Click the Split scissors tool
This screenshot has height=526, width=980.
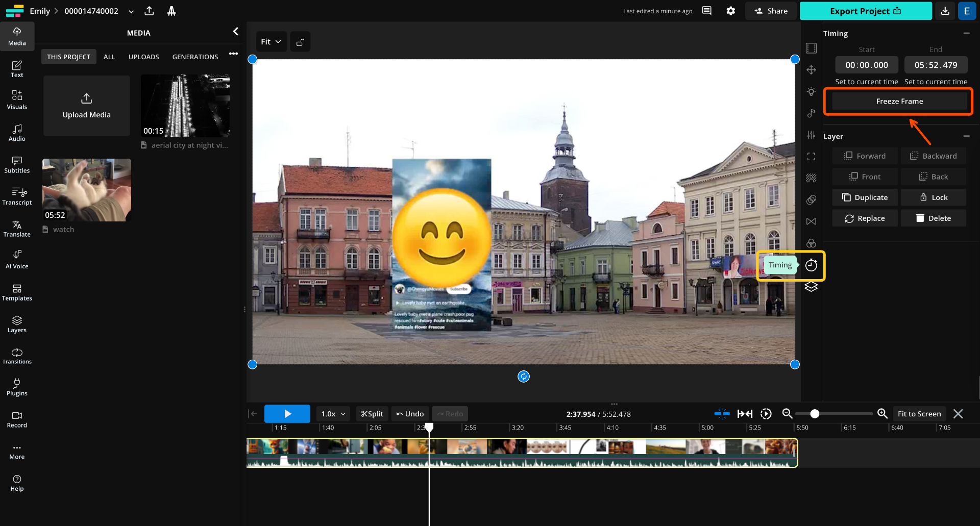(372, 414)
